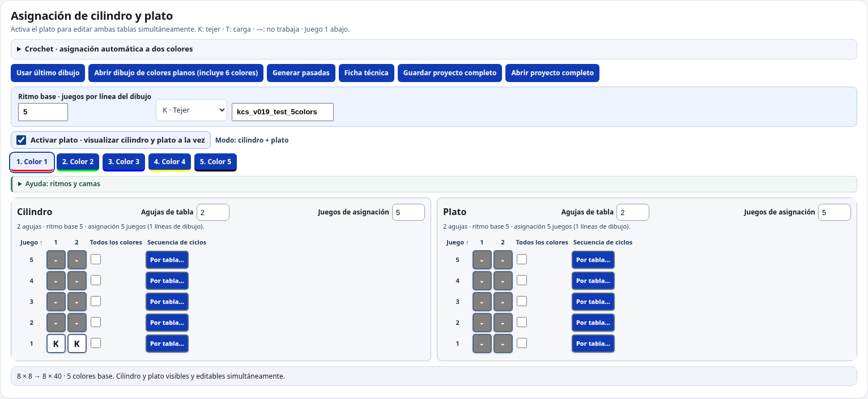Click Cilindro 'Juegos de asignación' field
The height and width of the screenshot is (399, 868).
tap(409, 212)
